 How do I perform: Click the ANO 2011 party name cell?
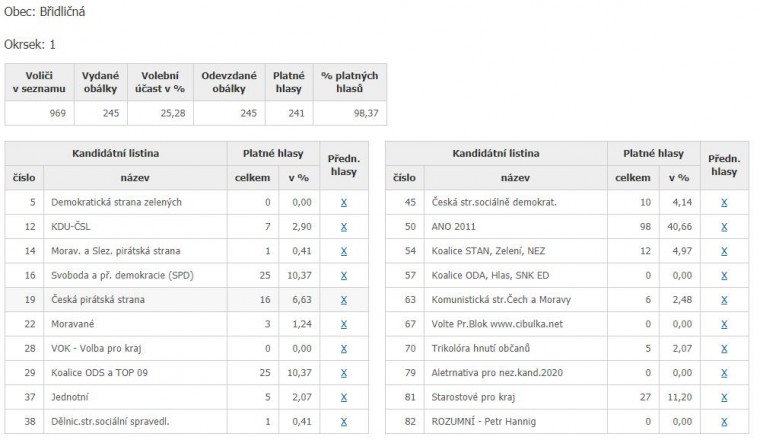pos(516,227)
